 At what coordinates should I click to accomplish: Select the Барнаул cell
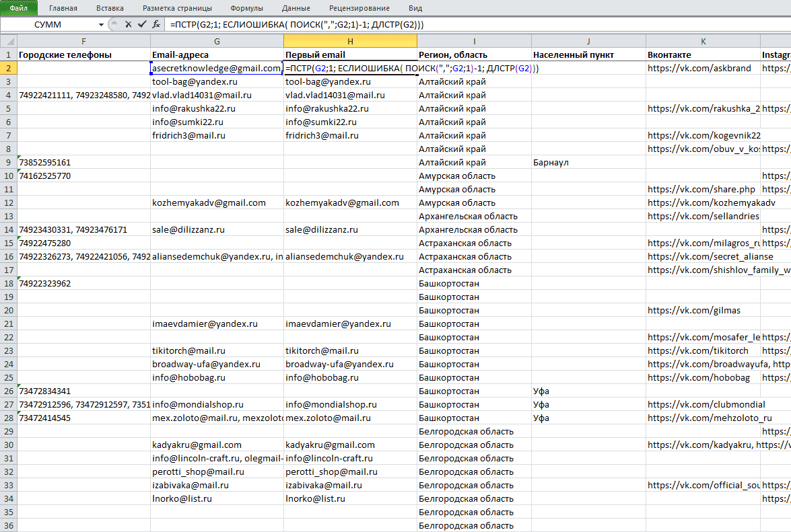coord(588,162)
